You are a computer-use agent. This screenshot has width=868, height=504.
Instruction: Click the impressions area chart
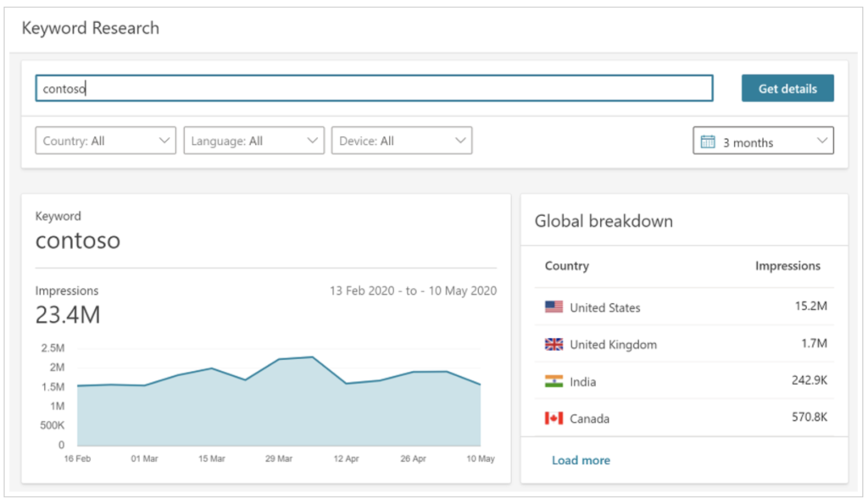[x=279, y=402]
